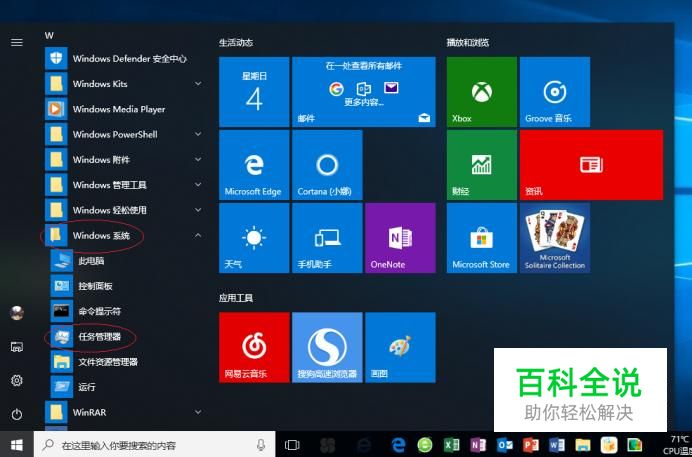Open Outlook from the taskbar
This screenshot has width=692, height=457.
pos(504,445)
